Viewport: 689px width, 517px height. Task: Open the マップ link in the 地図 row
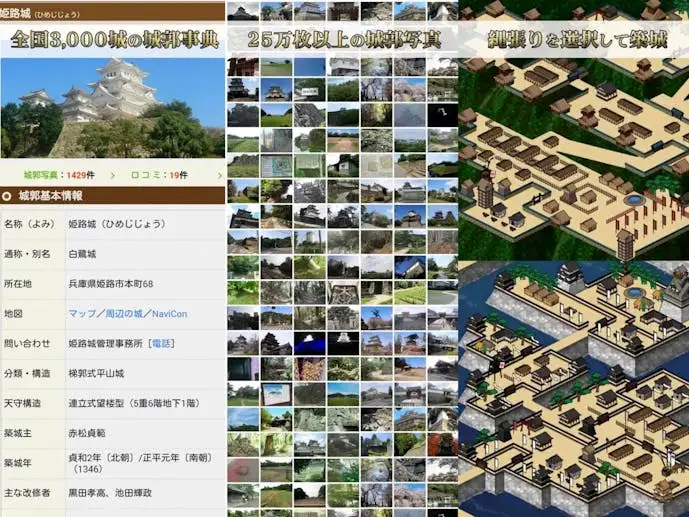(x=82, y=314)
